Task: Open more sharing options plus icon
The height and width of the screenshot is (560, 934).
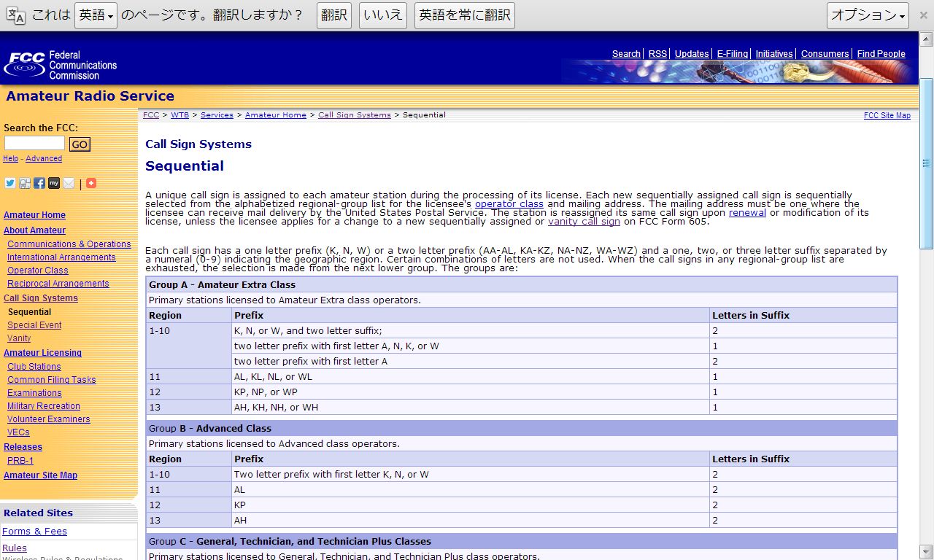Action: pyautogui.click(x=91, y=183)
